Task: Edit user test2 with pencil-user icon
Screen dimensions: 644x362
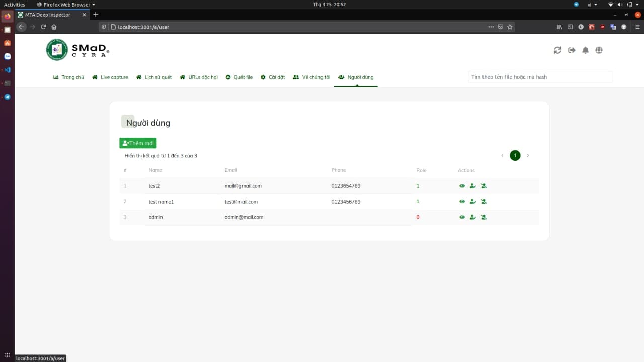Action: click(473, 186)
